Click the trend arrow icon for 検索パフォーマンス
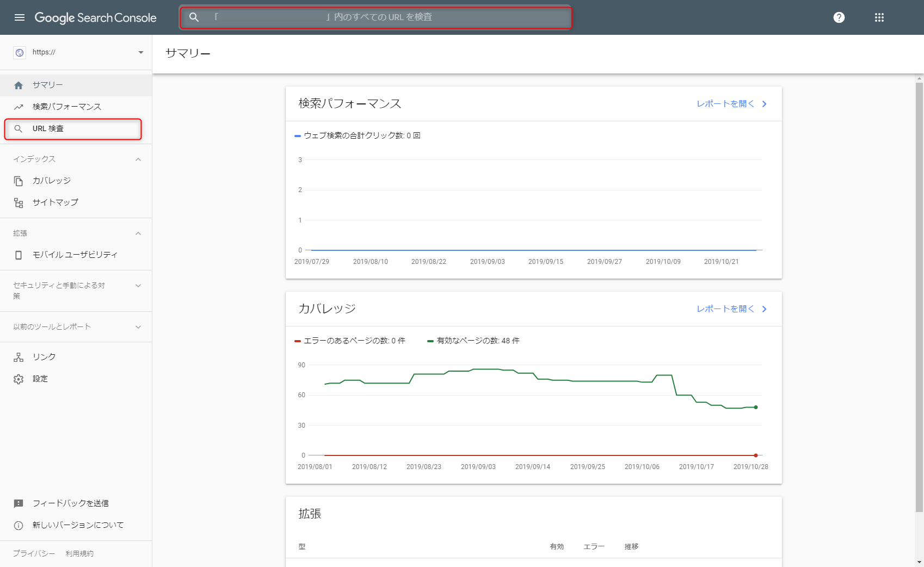Screen dimensions: 924x567 click(x=19, y=107)
